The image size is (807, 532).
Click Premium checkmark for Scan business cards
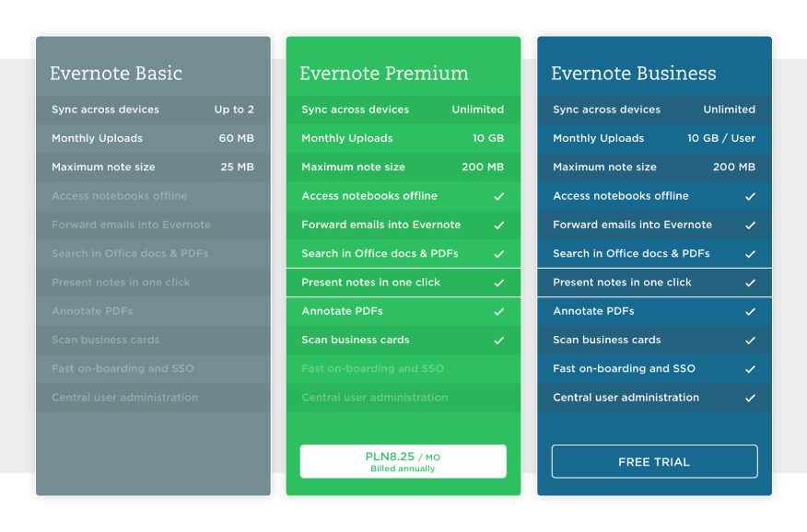coord(498,341)
